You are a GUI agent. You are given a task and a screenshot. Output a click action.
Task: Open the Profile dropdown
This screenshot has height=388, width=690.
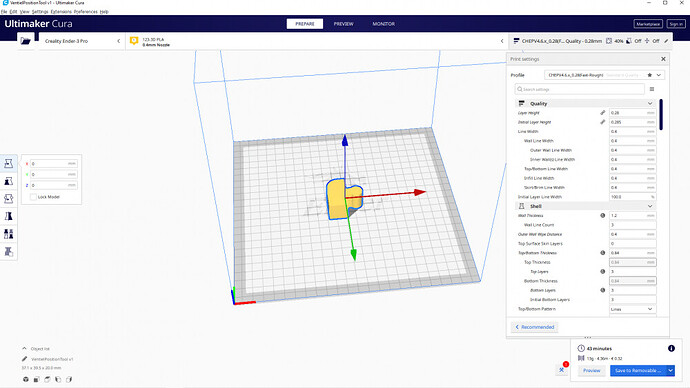pyautogui.click(x=604, y=75)
